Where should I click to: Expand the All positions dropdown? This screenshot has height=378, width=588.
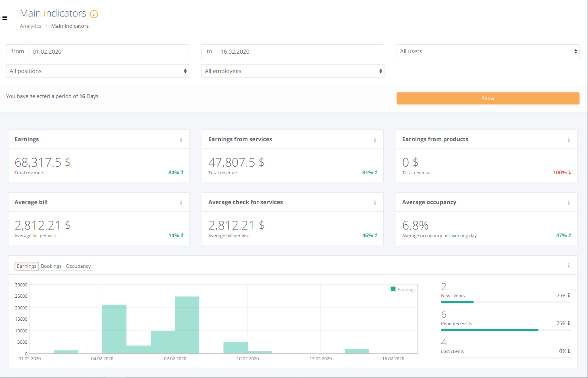[x=98, y=71]
